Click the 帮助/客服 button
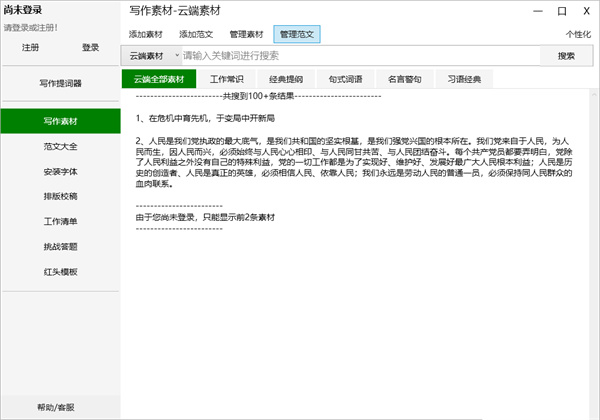The height and width of the screenshot is (420, 600). point(60,407)
